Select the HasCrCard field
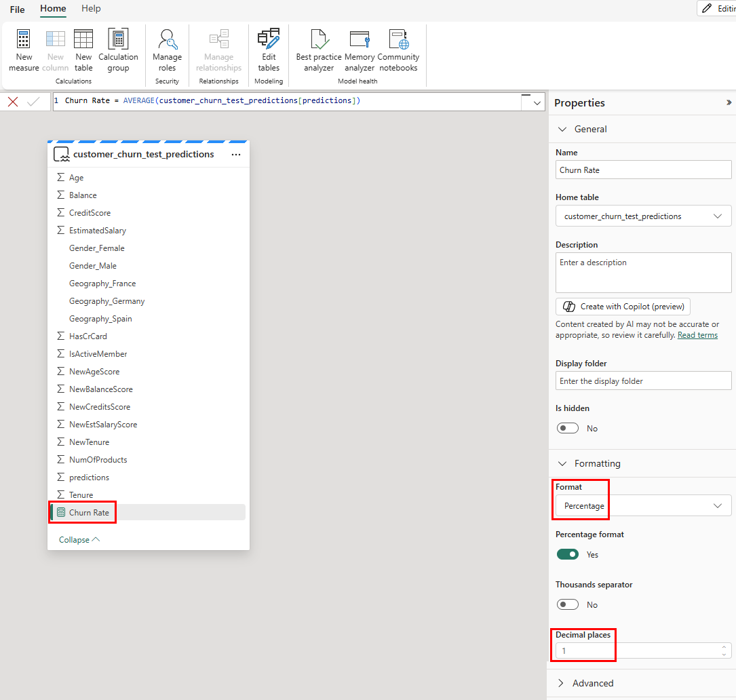736x700 pixels. (88, 336)
